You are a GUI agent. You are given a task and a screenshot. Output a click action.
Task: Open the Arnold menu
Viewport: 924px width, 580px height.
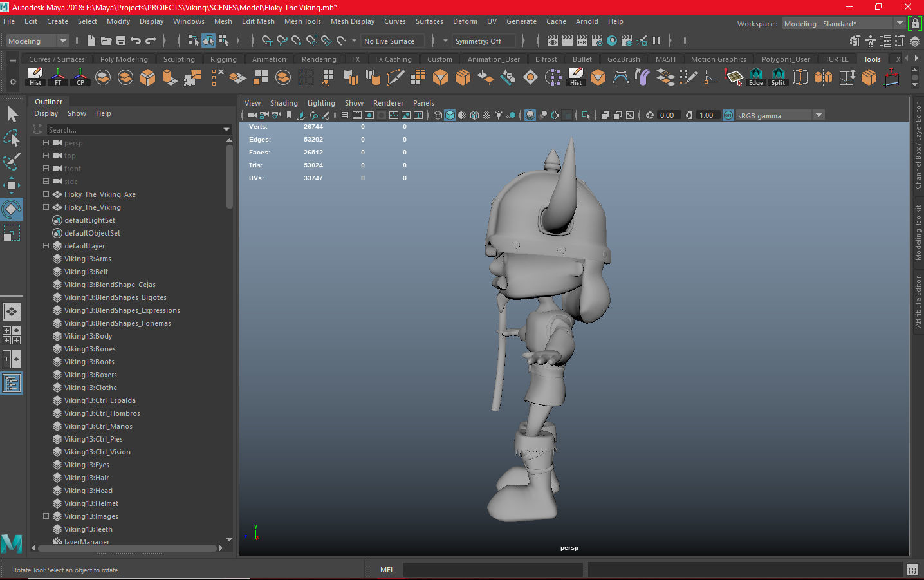pos(587,21)
